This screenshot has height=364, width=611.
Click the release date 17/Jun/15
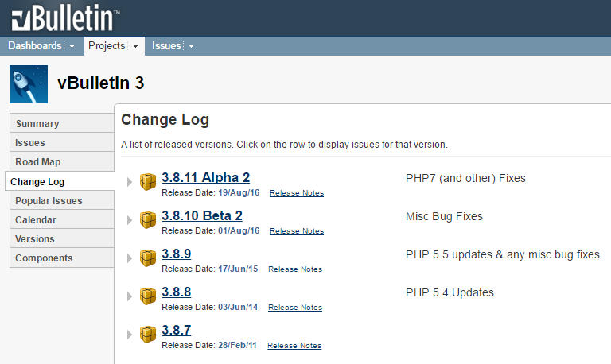tap(238, 269)
